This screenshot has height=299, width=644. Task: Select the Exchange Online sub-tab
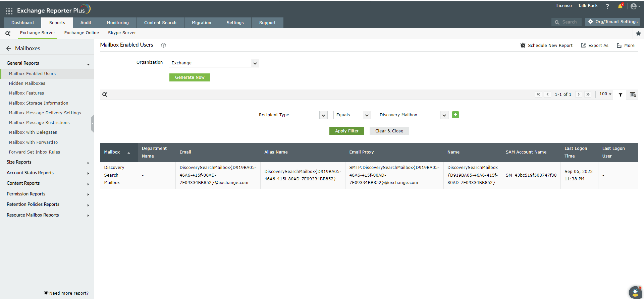point(82,33)
